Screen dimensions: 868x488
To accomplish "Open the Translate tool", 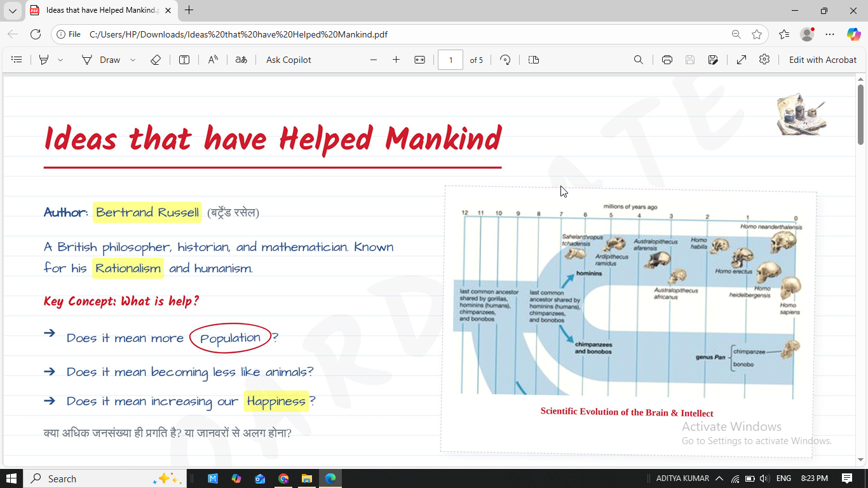I will [241, 60].
